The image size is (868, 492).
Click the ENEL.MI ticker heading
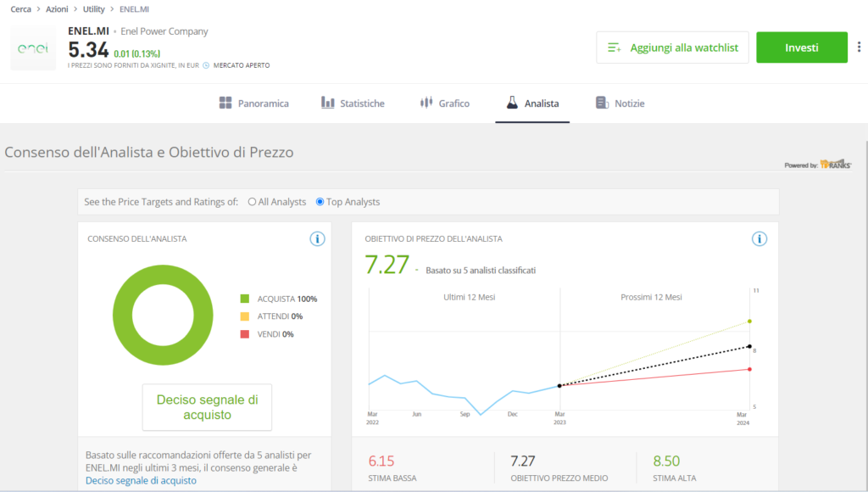click(88, 31)
